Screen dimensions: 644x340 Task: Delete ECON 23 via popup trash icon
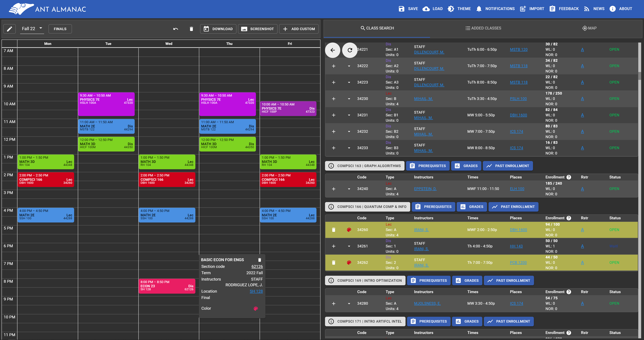coord(259,260)
